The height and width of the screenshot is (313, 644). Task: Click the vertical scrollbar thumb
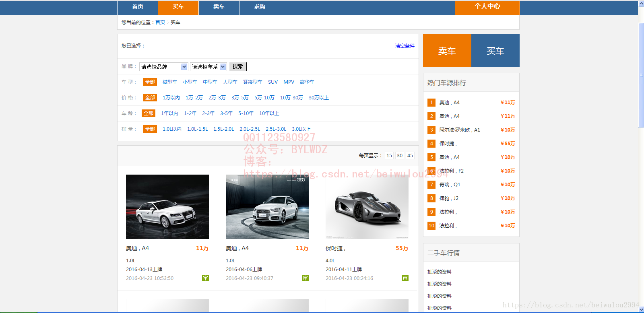click(x=641, y=75)
